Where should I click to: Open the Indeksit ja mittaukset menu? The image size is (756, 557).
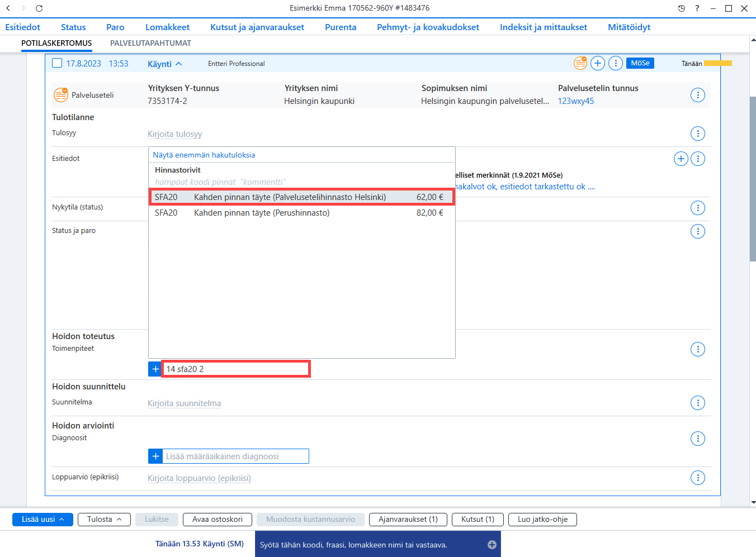(544, 27)
